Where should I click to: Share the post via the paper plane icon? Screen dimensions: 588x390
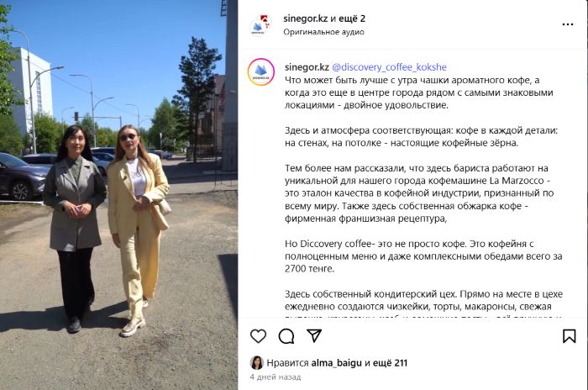pos(314,335)
